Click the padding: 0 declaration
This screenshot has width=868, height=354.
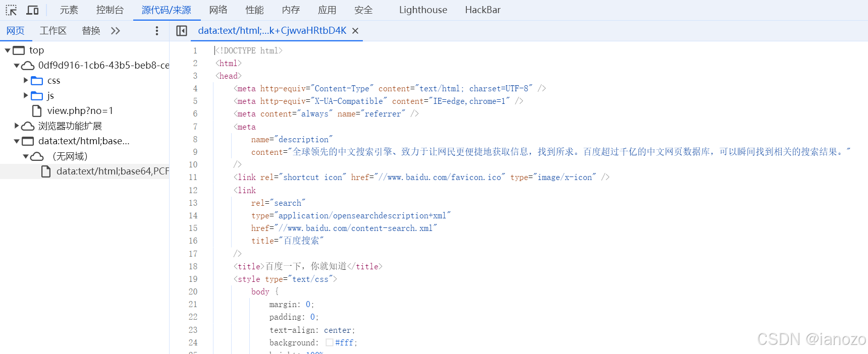pos(294,317)
